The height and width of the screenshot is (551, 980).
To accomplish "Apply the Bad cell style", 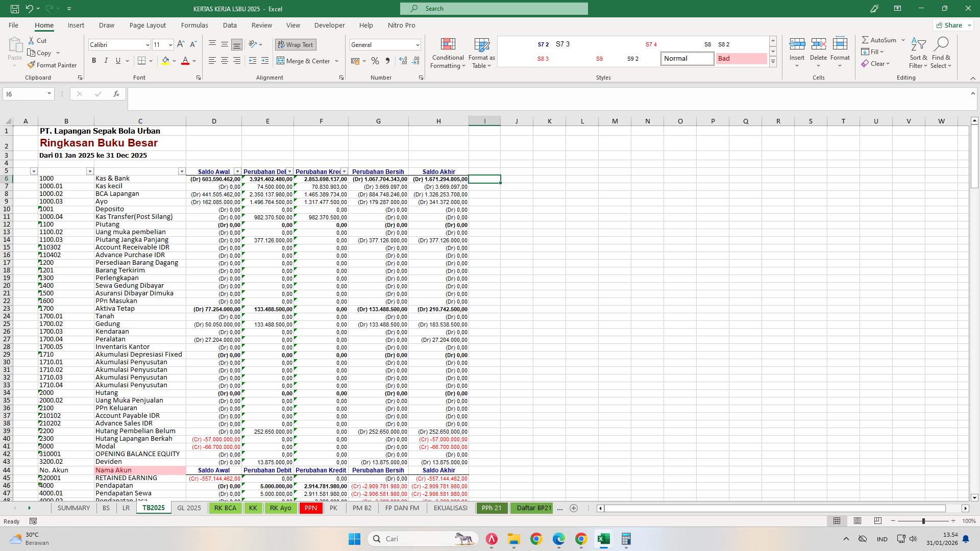I will pos(741,58).
